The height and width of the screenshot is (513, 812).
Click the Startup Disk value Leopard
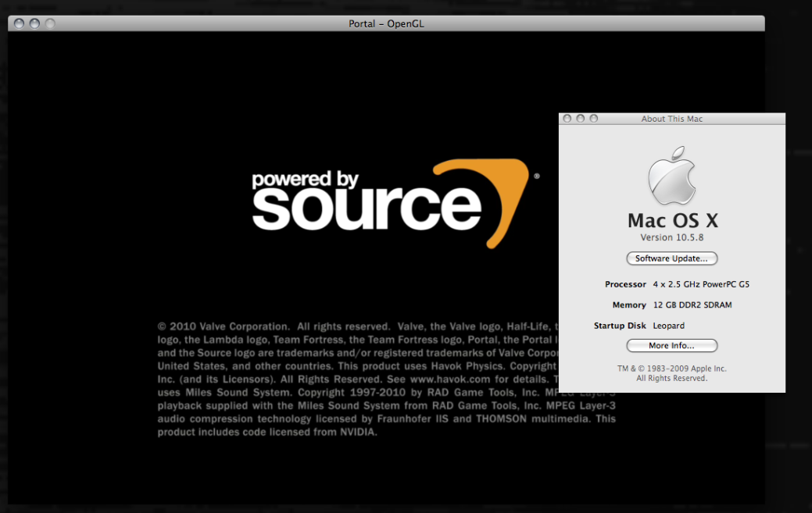click(668, 326)
